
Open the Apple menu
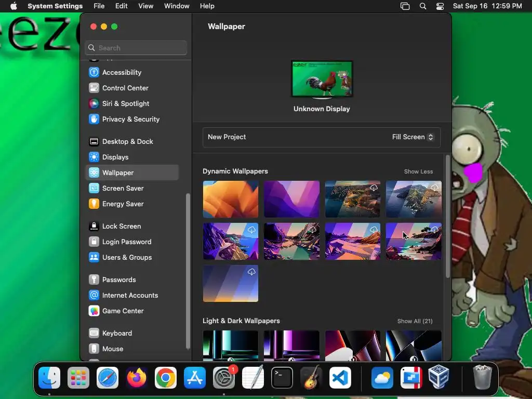14,6
